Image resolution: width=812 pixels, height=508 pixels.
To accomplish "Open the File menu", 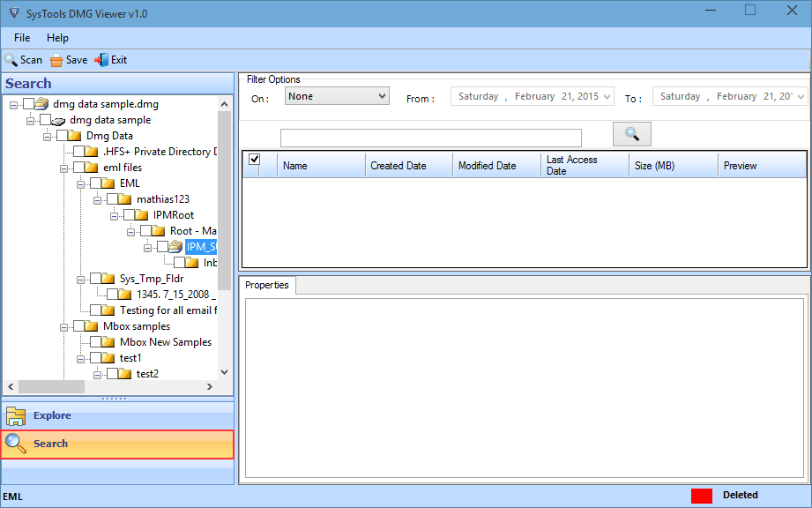I will point(22,38).
